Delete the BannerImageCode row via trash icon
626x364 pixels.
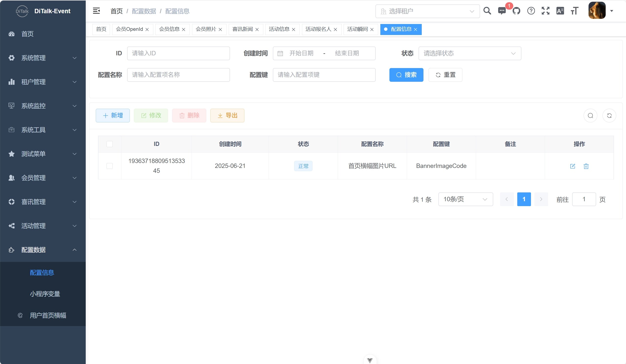coord(586,166)
